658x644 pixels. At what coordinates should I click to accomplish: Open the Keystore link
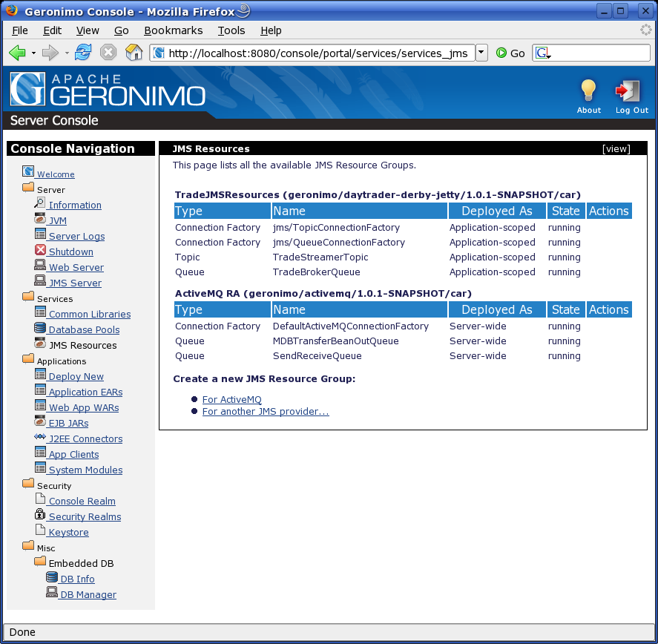pos(68,532)
